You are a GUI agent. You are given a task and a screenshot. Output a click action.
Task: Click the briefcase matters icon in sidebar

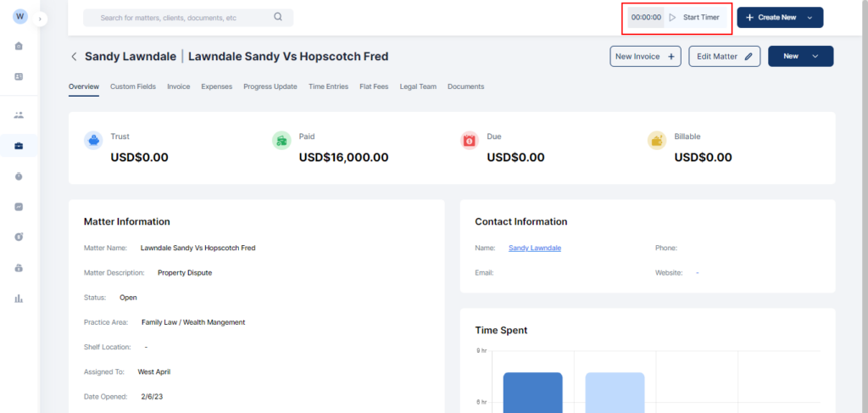pyautogui.click(x=19, y=146)
